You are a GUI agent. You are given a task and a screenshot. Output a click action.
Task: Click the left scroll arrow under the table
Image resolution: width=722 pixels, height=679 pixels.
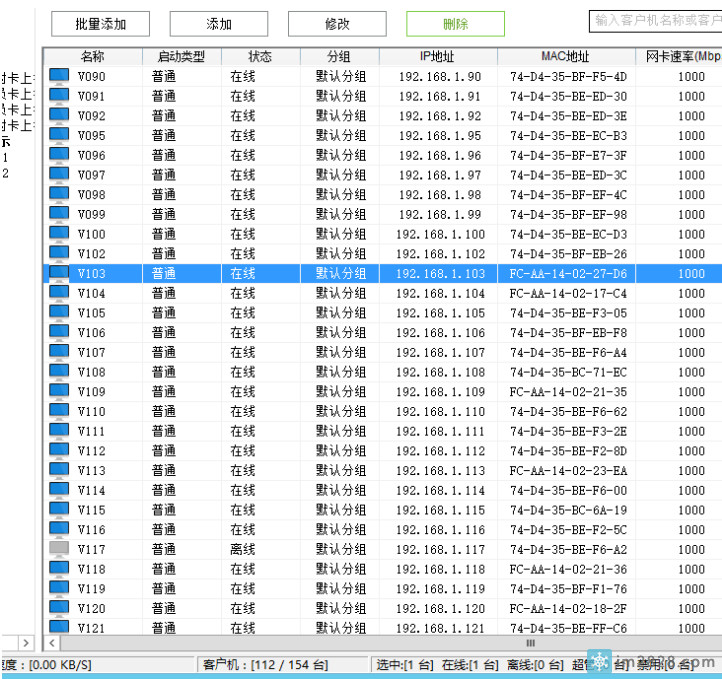pyautogui.click(x=52, y=643)
